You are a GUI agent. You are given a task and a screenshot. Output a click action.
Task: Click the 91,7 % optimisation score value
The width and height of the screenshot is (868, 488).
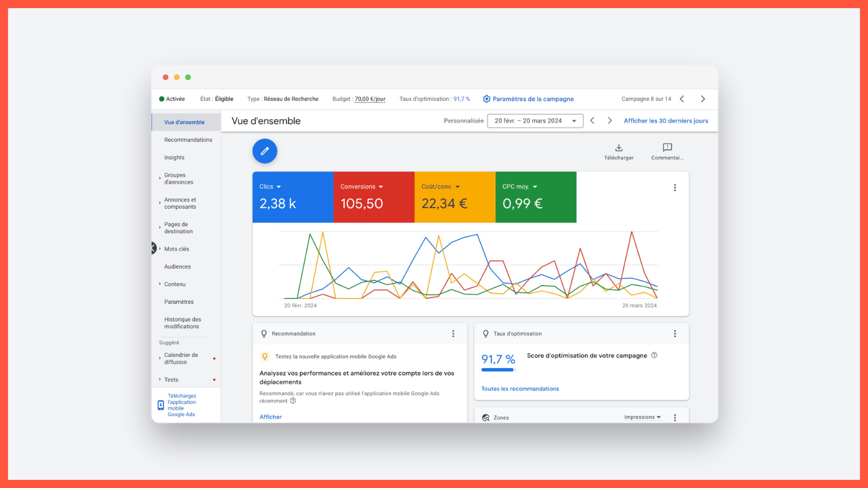[498, 359]
